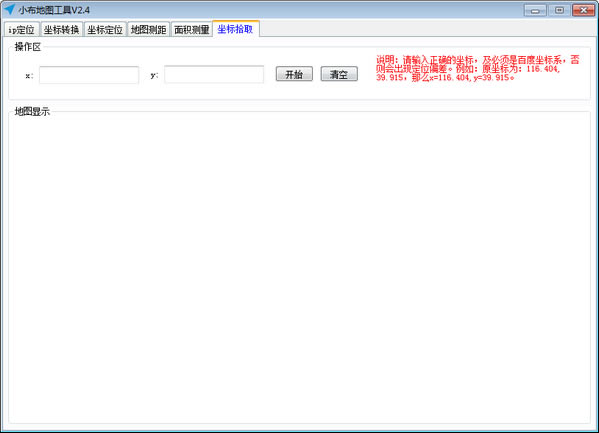Maximize the 小布地图工具 window
This screenshot has height=433, width=599.
pos(559,10)
